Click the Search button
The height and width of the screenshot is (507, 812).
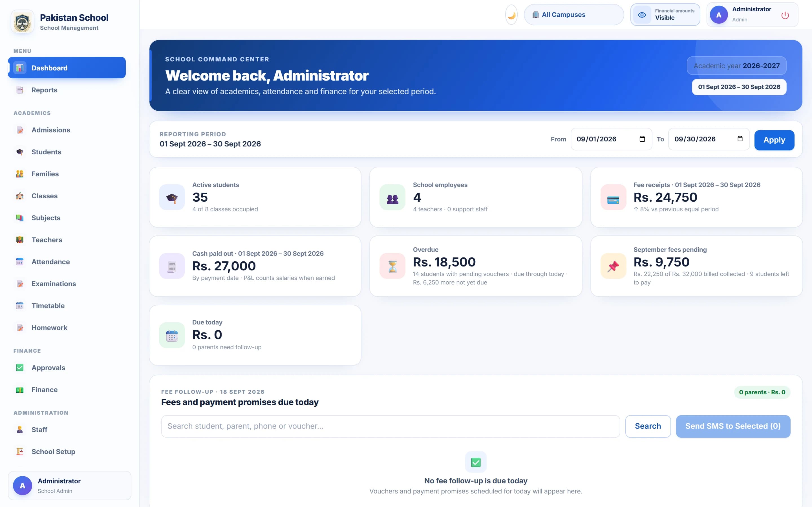tap(648, 426)
